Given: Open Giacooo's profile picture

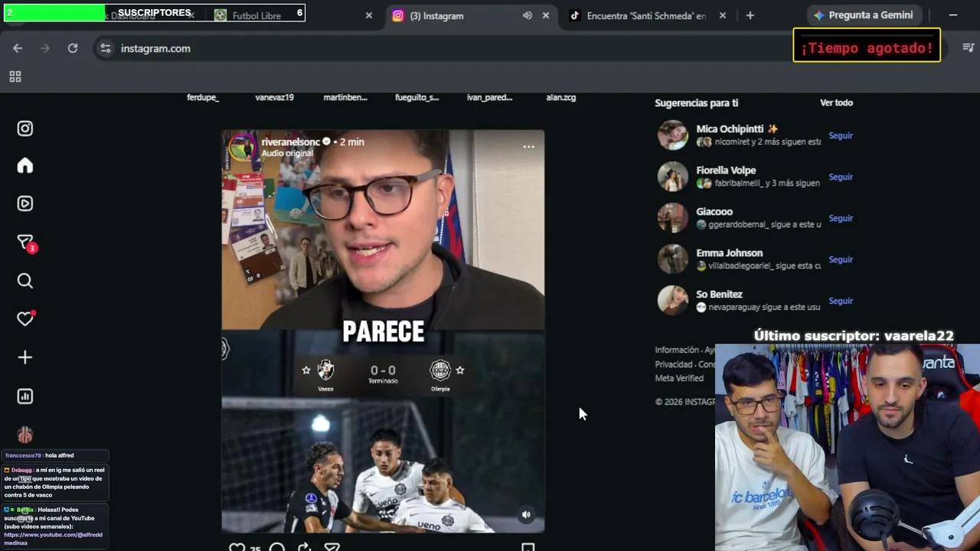Looking at the screenshot, I should (x=673, y=218).
